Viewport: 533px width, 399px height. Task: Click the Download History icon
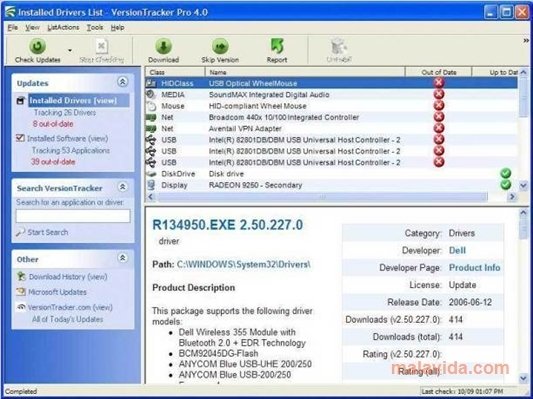(x=21, y=276)
